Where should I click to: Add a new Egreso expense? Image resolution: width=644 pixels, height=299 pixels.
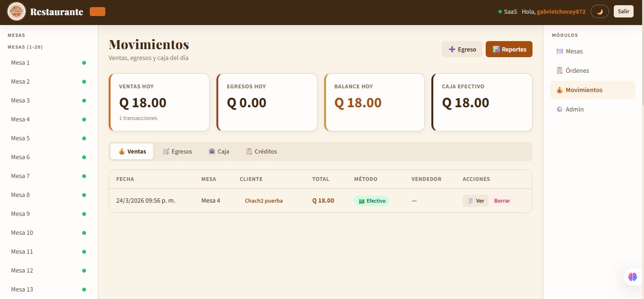462,49
